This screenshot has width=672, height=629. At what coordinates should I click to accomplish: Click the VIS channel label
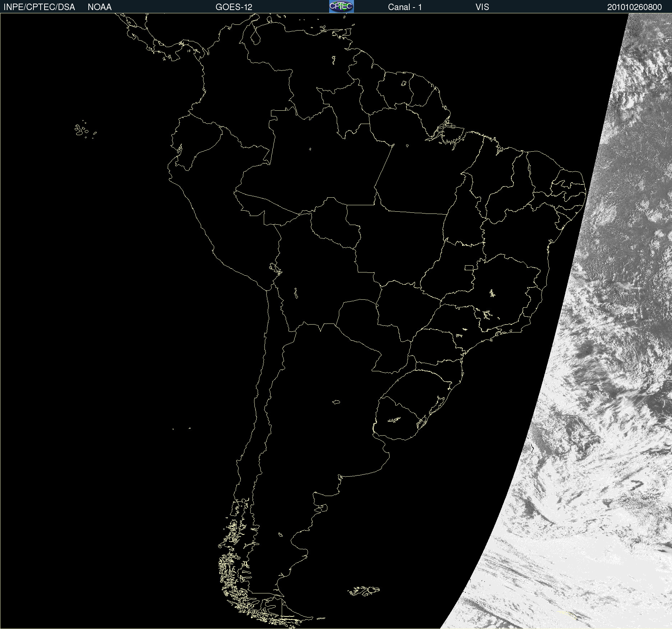pos(482,7)
